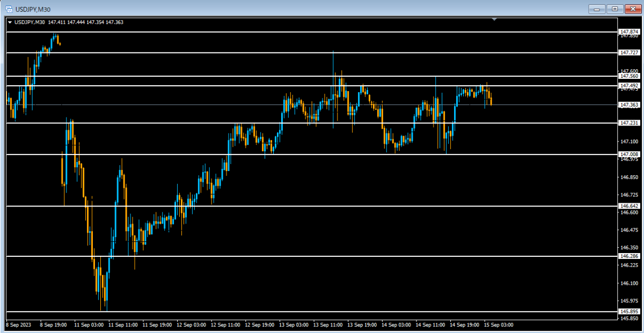Select the current price 147.363 label
Screen dimensions: 644x333
[x=629, y=105]
